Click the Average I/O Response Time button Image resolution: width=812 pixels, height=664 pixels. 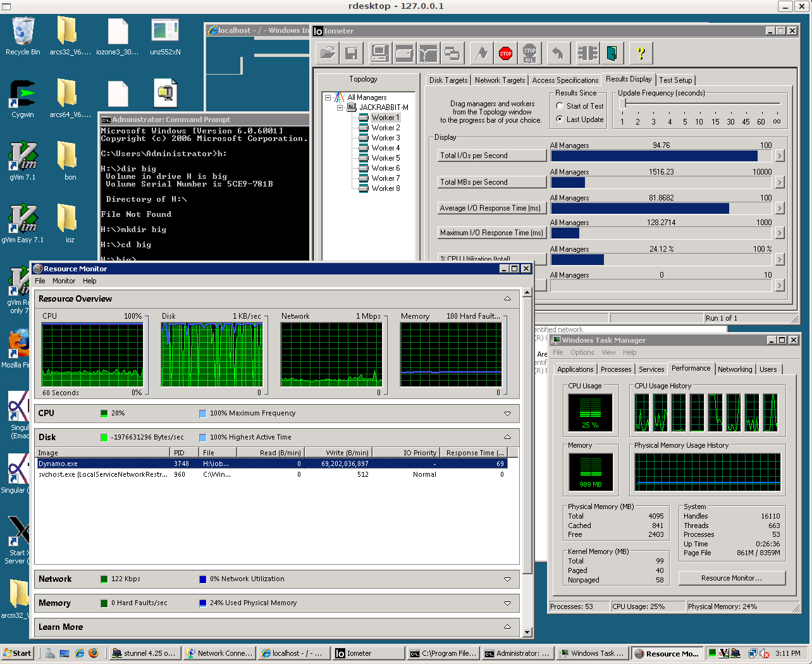click(x=492, y=208)
